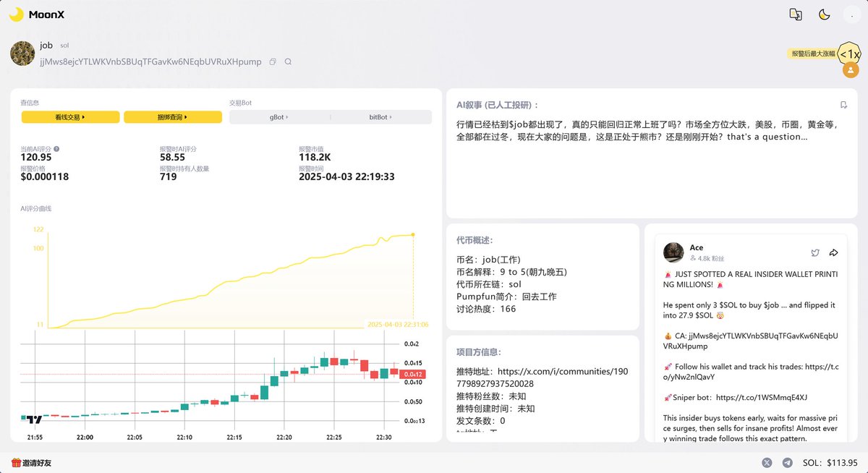Share Ace's post with arrow icon
This screenshot has height=473, width=868.
tap(833, 252)
